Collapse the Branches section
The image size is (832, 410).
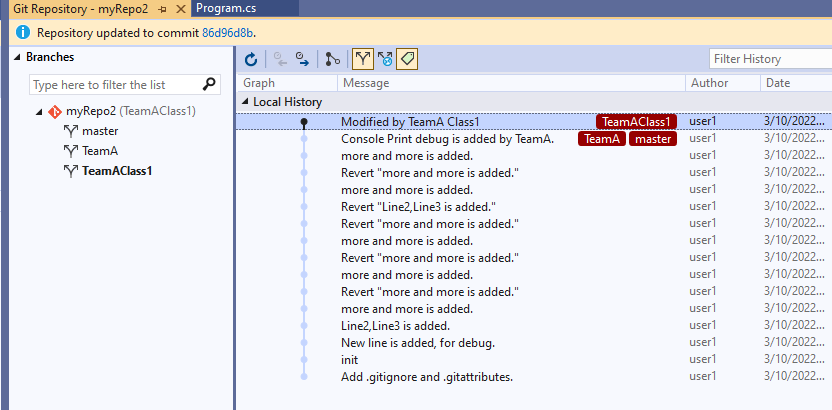18,57
